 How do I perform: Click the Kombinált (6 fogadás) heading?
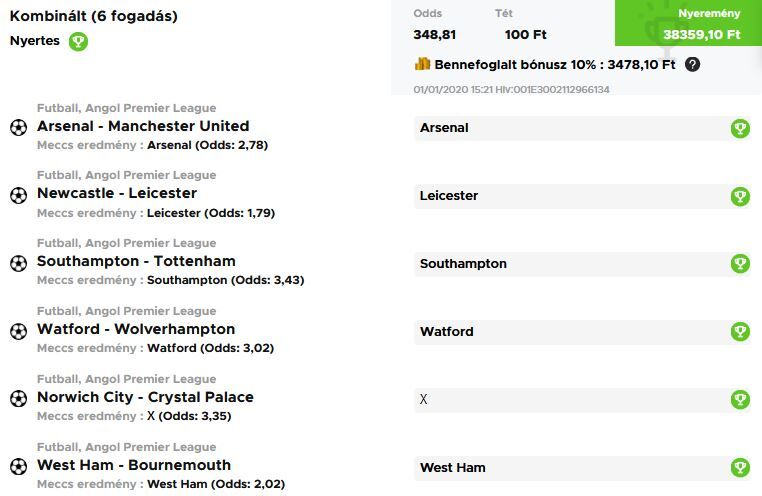tap(94, 17)
